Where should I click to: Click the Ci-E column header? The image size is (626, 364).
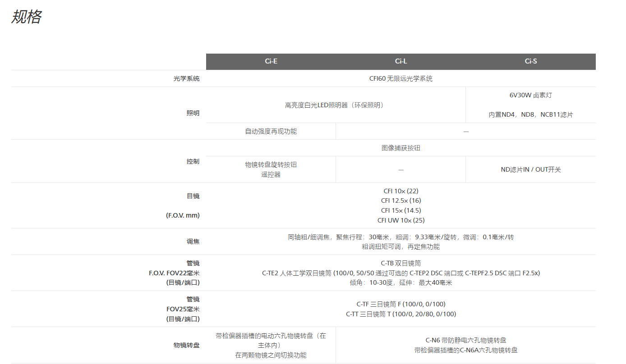[271, 62]
